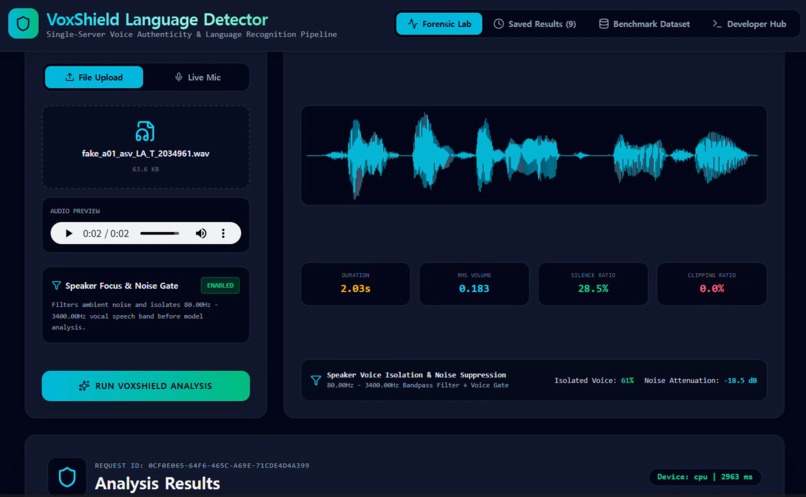
Task: Go to the Developer Hub tab
Action: pyautogui.click(x=749, y=24)
